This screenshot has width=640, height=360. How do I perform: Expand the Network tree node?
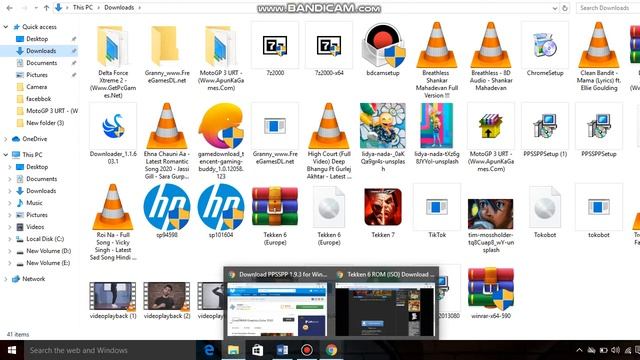(x=6, y=279)
